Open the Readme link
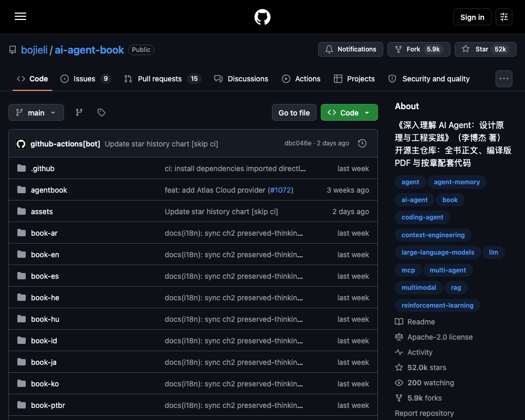 click(415, 322)
